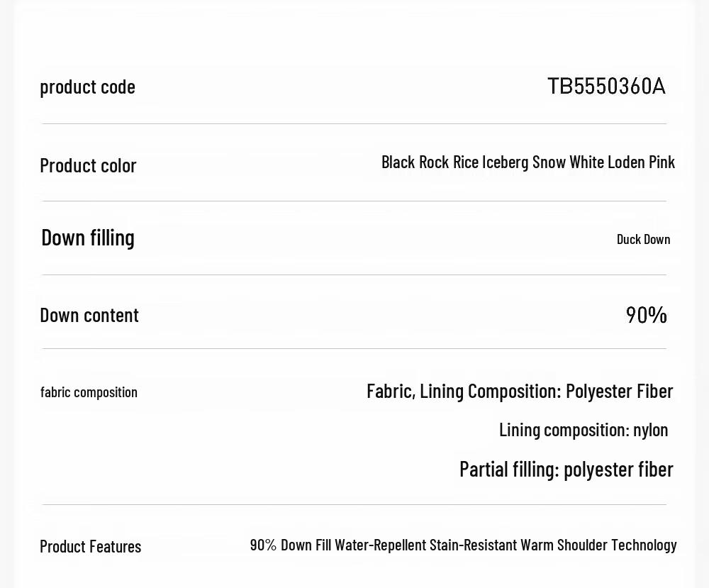The image size is (709, 588).
Task: Click the Product color label
Action: (x=88, y=165)
